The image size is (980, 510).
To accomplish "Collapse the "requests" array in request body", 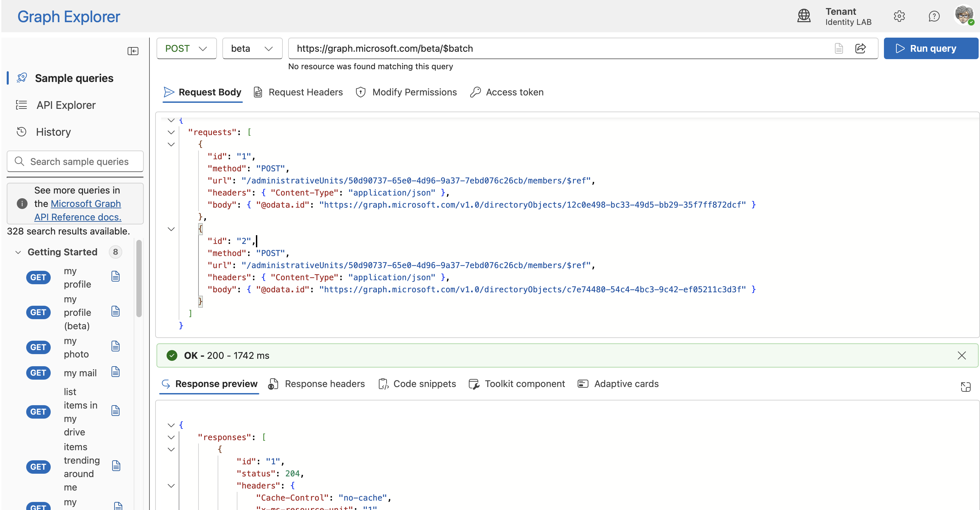I will point(171,132).
